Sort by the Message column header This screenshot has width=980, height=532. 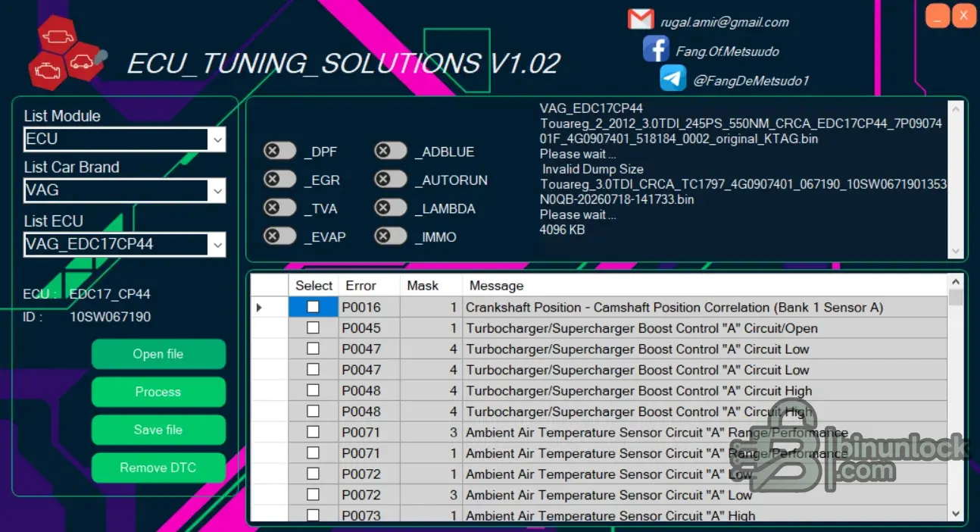coord(704,285)
